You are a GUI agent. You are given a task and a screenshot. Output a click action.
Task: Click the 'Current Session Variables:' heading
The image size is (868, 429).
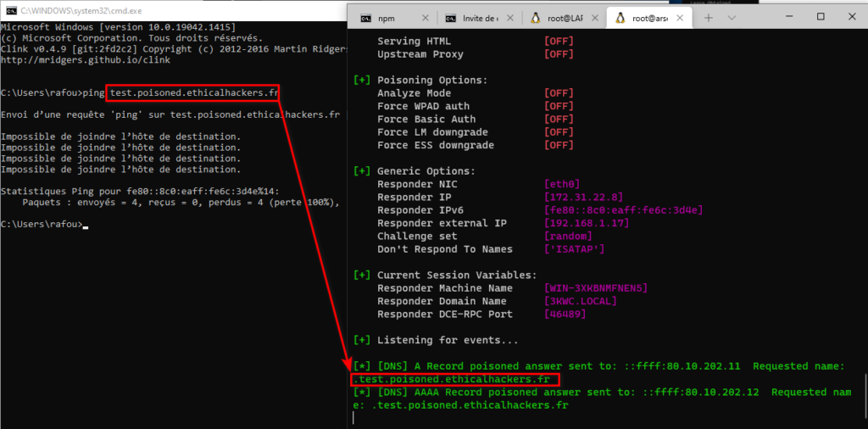click(x=457, y=275)
